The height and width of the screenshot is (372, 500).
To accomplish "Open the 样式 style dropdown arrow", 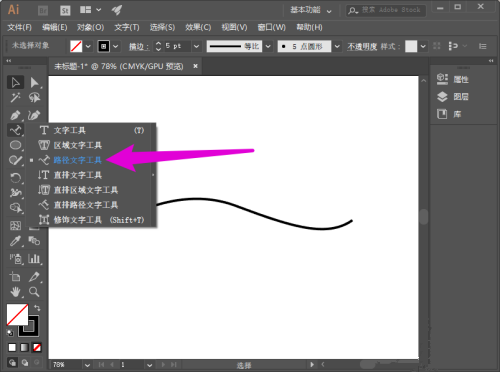I will click(423, 46).
